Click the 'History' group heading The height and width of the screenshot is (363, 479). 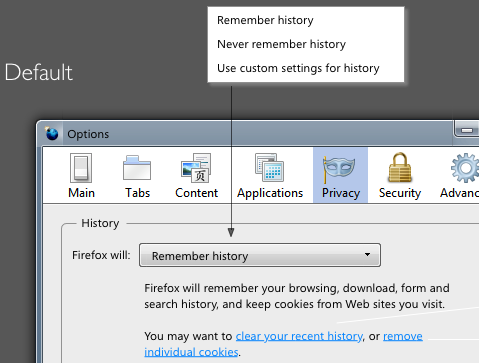pyautogui.click(x=100, y=223)
